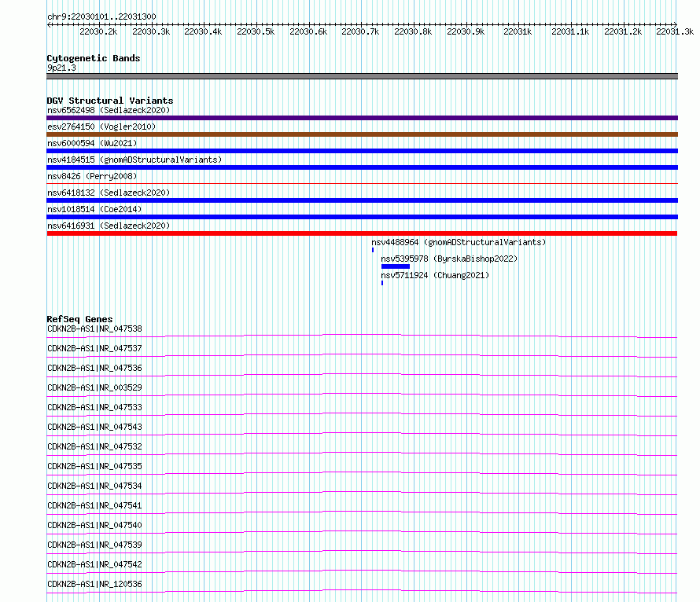Select transcript CDKN2B-AS1|NR_047534

pyautogui.click(x=94, y=486)
